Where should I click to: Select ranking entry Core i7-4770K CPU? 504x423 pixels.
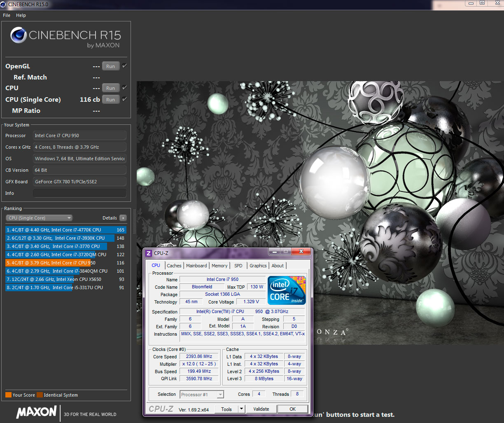point(66,230)
